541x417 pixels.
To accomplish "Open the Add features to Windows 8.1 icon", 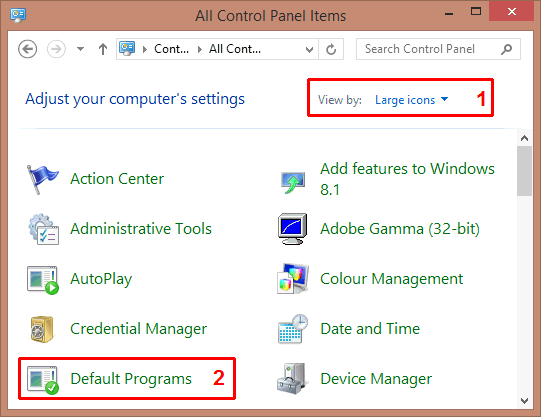I will pyautogui.click(x=293, y=183).
